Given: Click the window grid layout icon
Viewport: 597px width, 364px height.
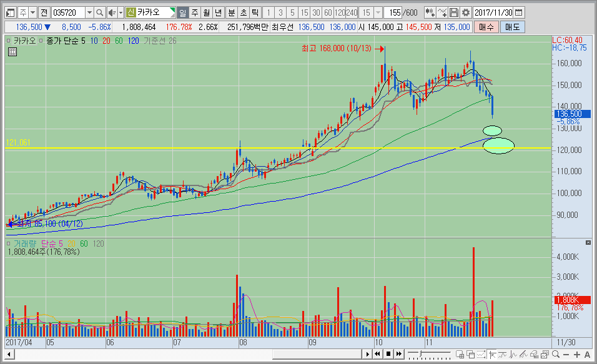Looking at the screenshot, I should (460, 355).
